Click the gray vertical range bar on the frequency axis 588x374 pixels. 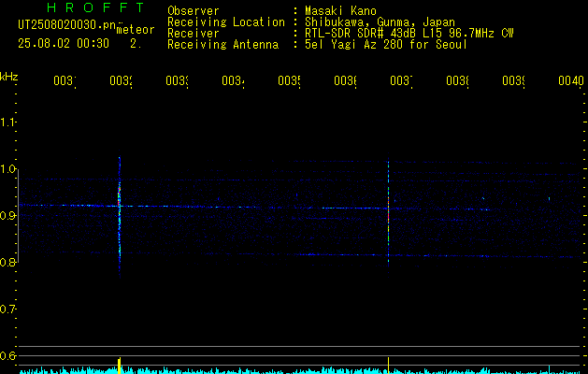18,216
